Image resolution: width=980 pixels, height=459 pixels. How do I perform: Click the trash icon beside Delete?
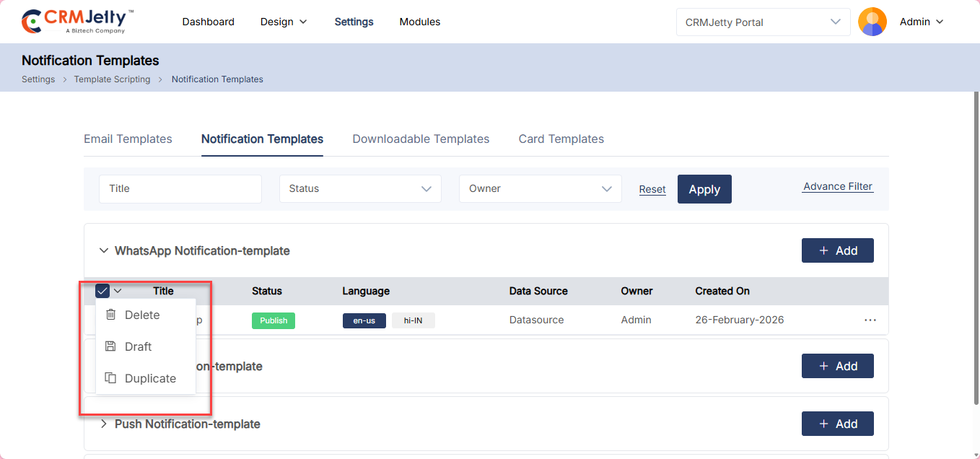click(110, 315)
